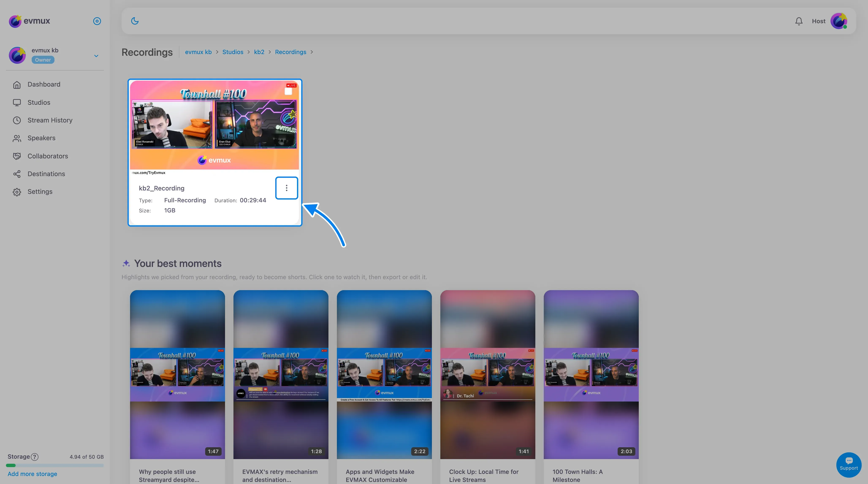Viewport: 868px width, 484px height.
Task: Open the Townhall #100 recording thumbnail
Action: (x=214, y=125)
